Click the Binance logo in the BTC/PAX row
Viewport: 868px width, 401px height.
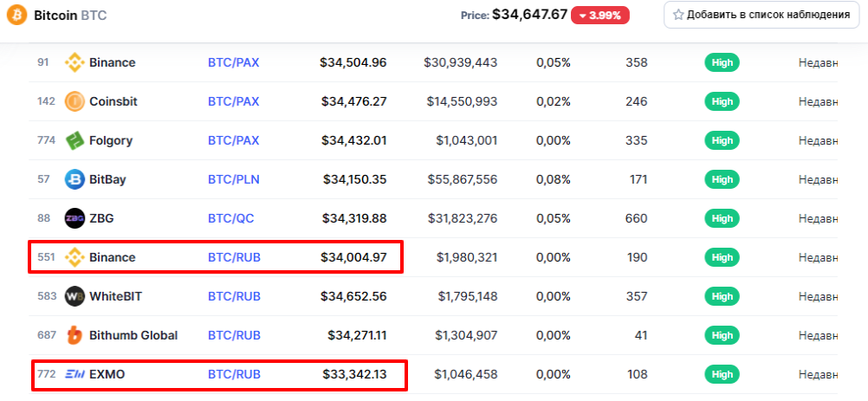[x=74, y=62]
